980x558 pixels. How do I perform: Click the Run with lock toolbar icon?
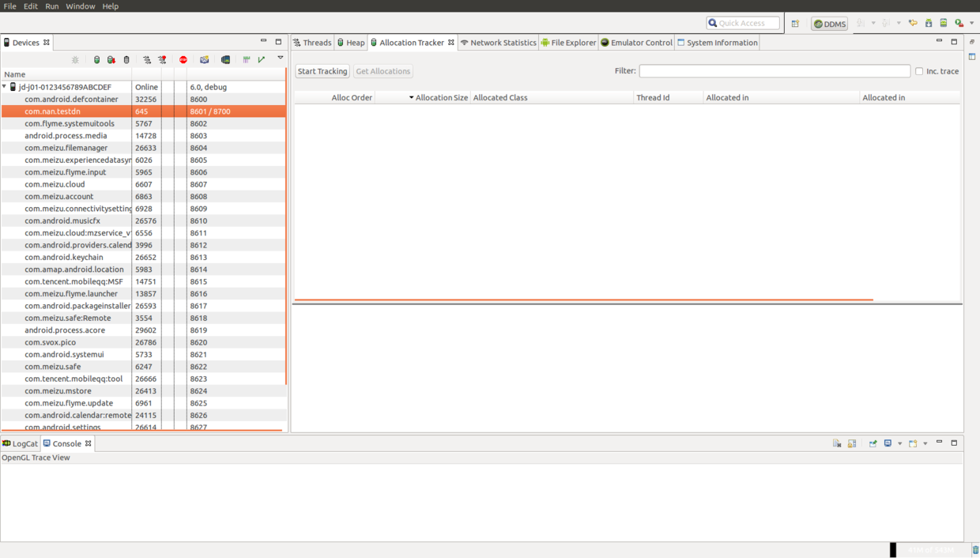[959, 23]
